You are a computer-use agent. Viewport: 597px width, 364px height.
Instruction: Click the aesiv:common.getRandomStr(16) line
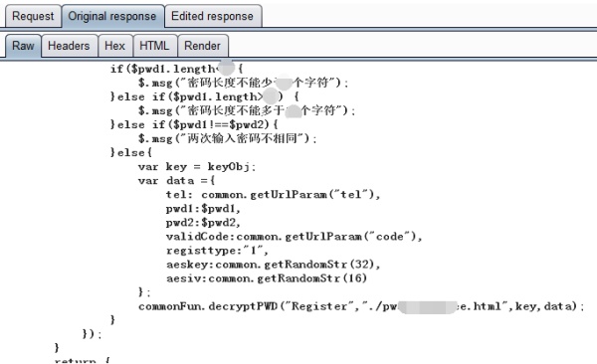(266, 278)
